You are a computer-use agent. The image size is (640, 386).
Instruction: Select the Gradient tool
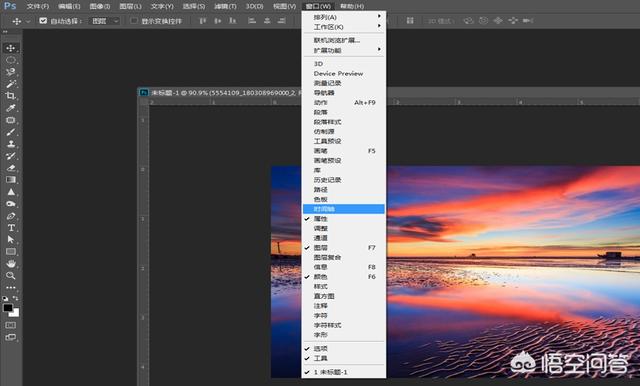click(x=11, y=180)
